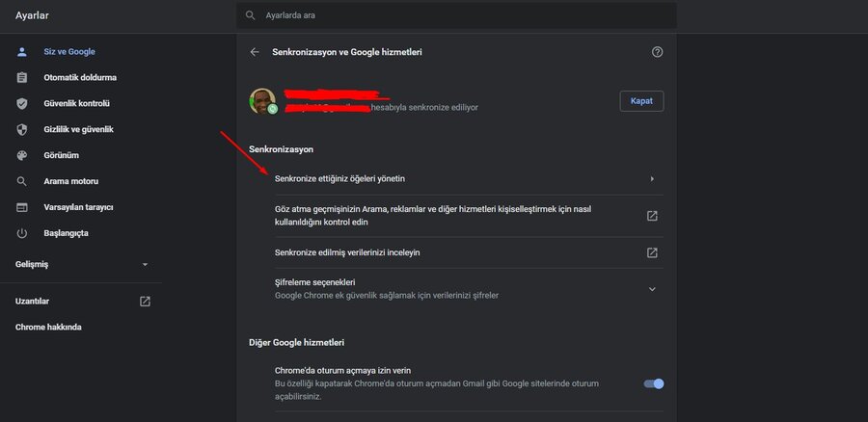This screenshot has width=868, height=422.
Task: Click the Otomatik doldurma clipboard icon
Action: [x=22, y=78]
